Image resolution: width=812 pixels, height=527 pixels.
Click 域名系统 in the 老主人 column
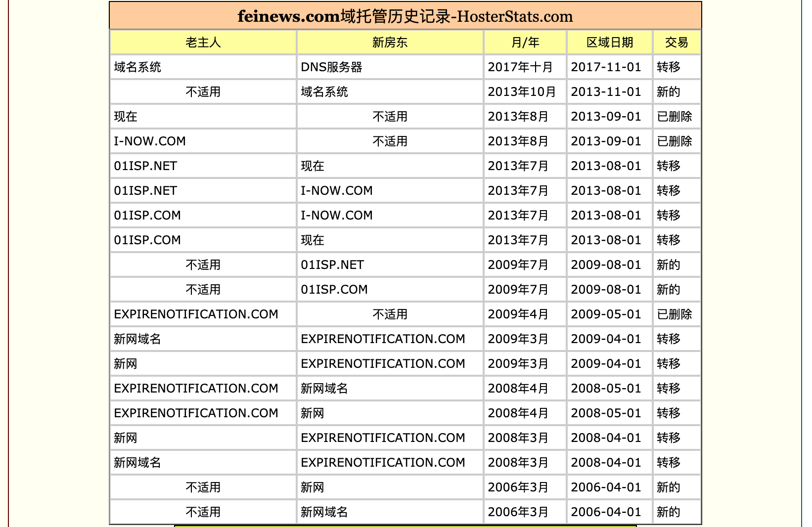tap(137, 67)
